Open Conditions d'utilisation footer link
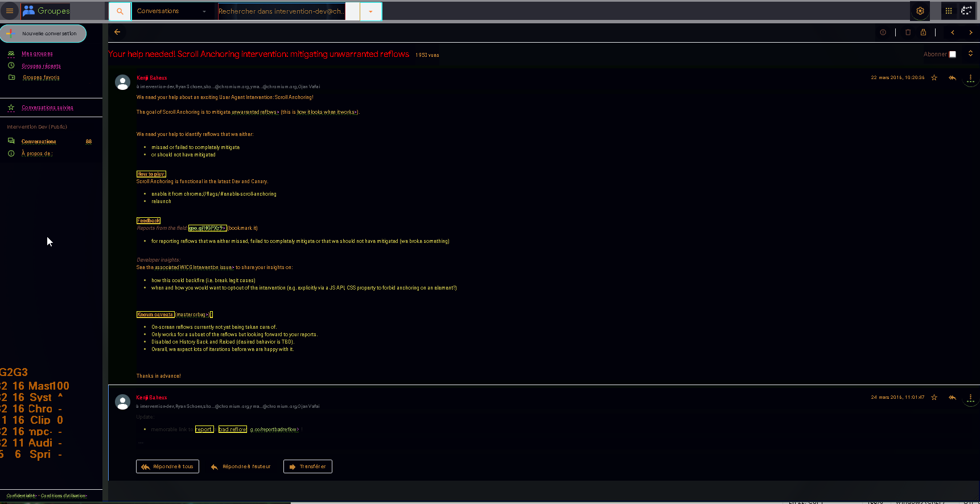980x504 pixels. (x=64, y=496)
